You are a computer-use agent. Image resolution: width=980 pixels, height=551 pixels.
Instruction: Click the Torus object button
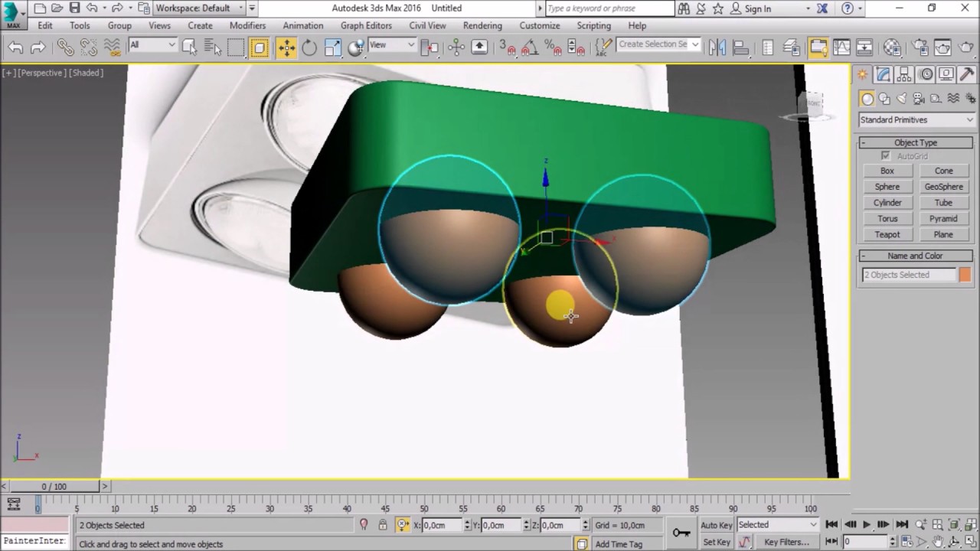887,219
